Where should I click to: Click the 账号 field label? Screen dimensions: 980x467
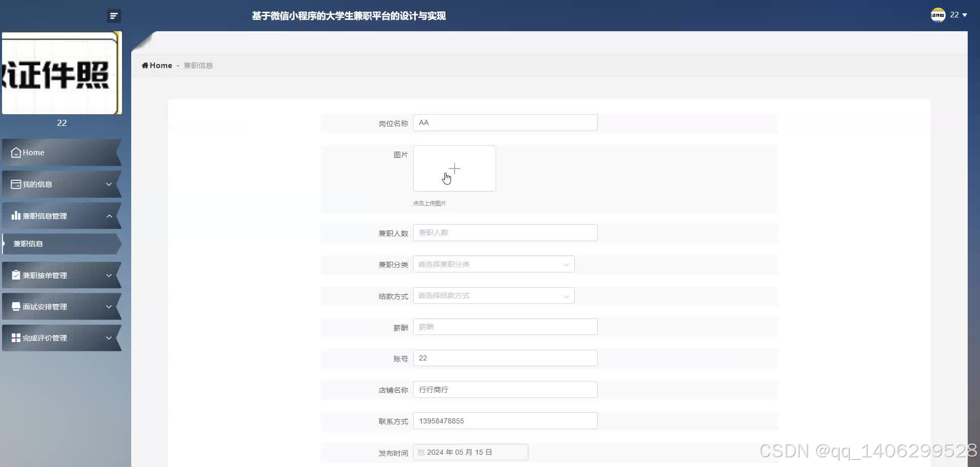pos(401,359)
